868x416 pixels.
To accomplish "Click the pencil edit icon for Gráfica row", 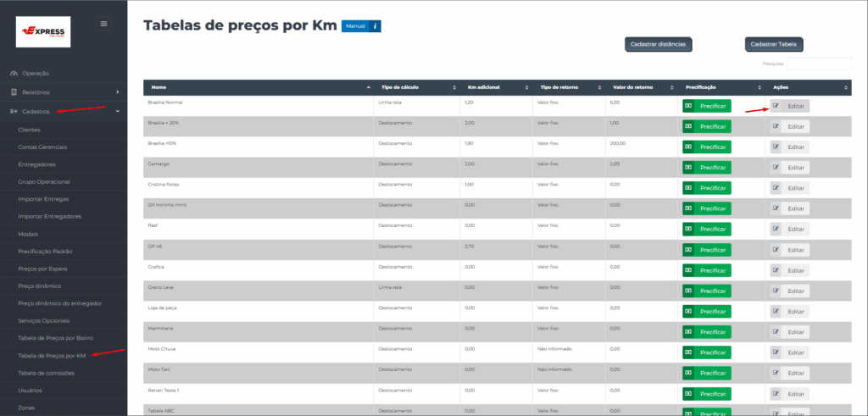I will 775,270.
